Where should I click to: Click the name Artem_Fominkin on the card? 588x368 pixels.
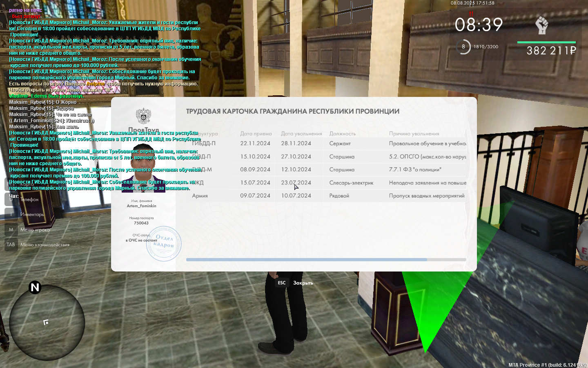click(x=142, y=206)
